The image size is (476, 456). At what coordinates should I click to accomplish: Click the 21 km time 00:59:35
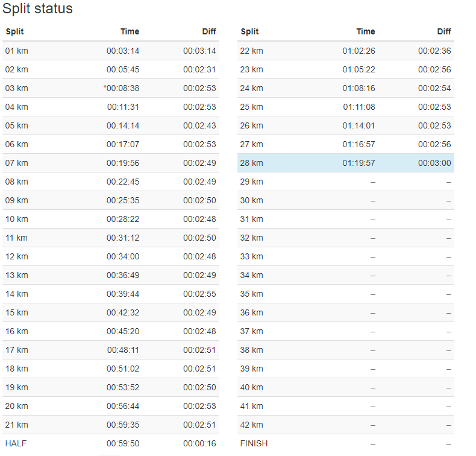pyautogui.click(x=123, y=425)
